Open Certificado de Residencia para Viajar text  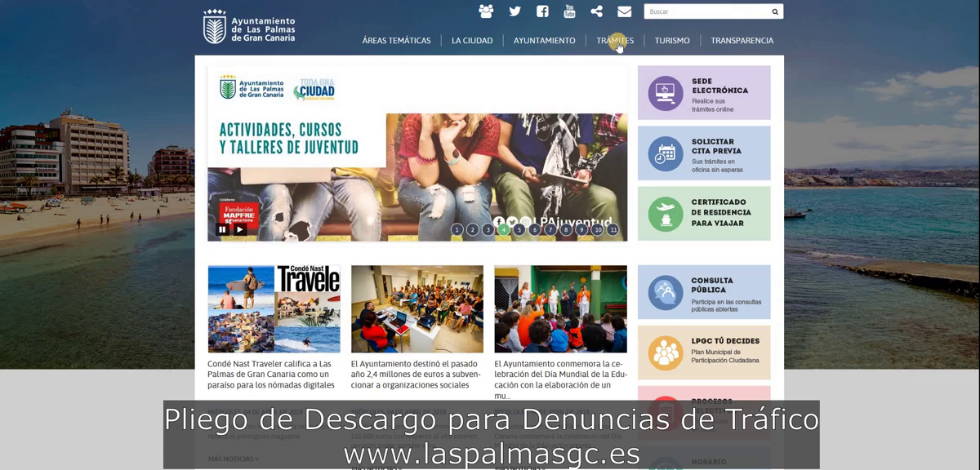721,212
